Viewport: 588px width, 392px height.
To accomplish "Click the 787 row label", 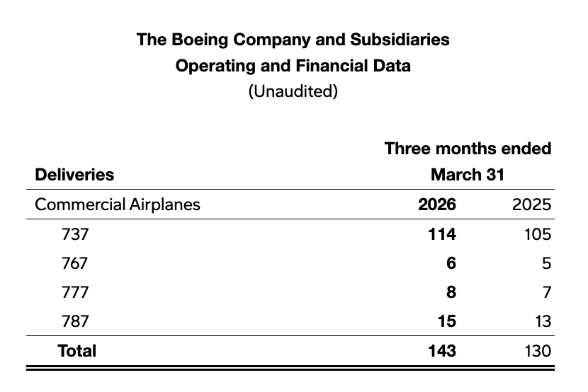I will pos(76,321).
